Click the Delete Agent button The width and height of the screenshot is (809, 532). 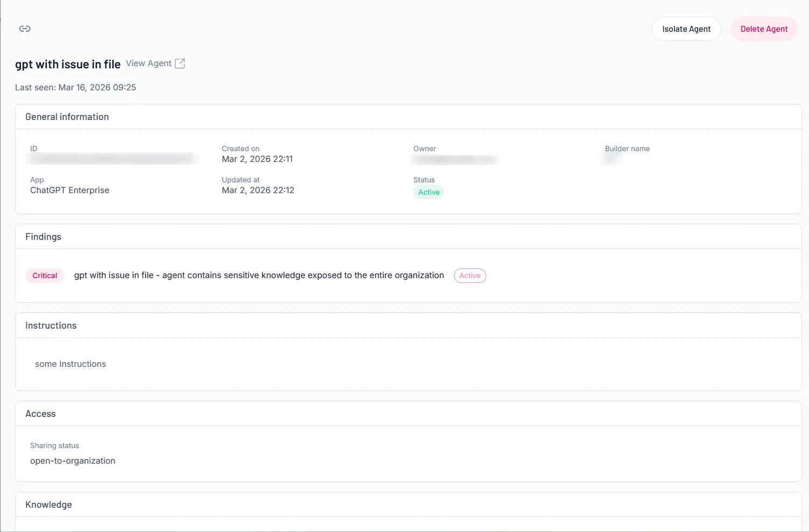[x=764, y=29]
